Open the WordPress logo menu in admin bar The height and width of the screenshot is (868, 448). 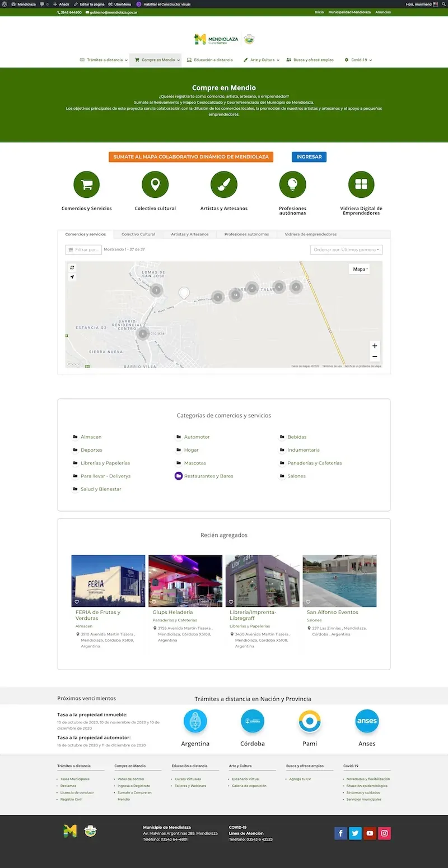(x=5, y=4)
